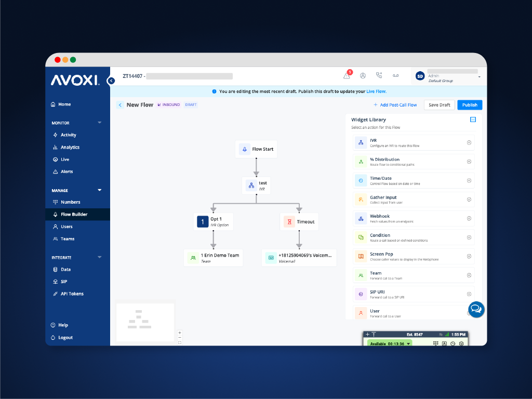Screen dimensions: 532x399
Task: Select the Timeout node on the canvas
Action: point(299,222)
